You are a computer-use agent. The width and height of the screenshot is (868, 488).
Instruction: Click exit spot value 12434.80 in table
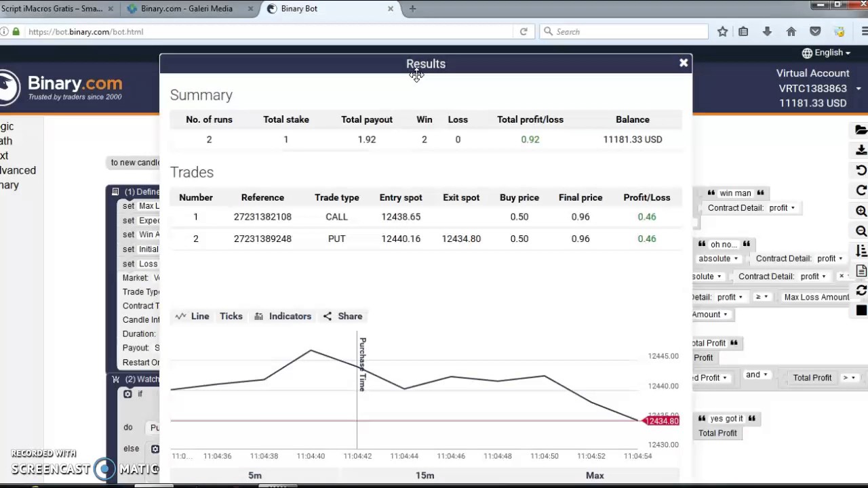pyautogui.click(x=461, y=239)
